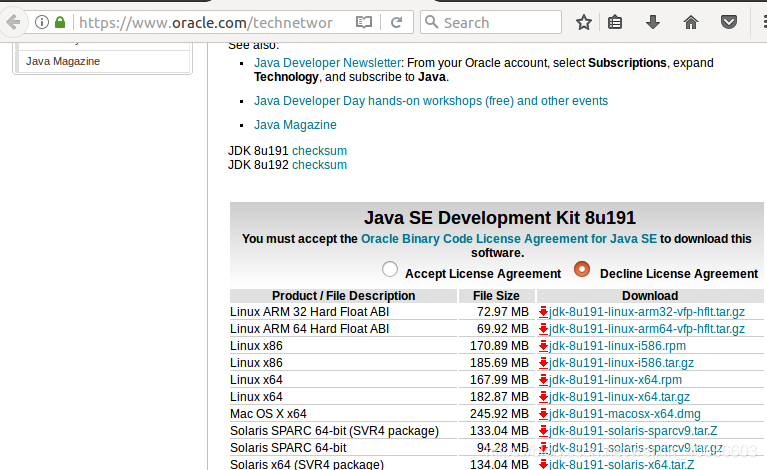Viewport: 767px width, 470px height.
Task: Download jdk-8u191-linux-x64.rpm
Action: [x=615, y=380]
